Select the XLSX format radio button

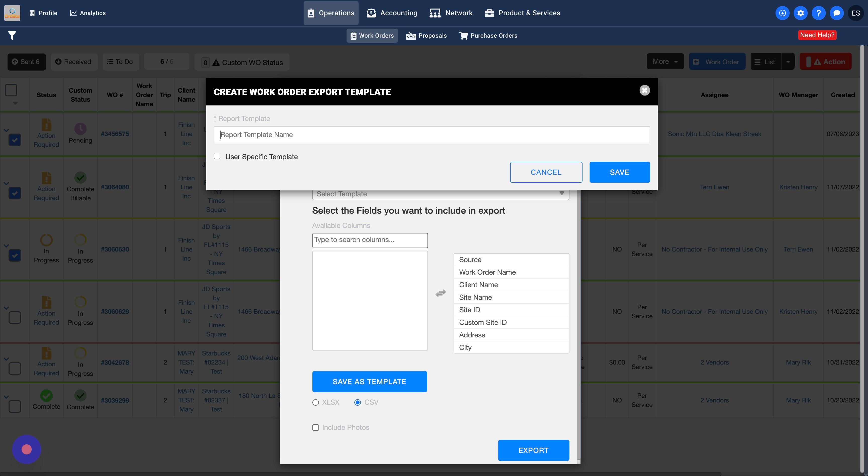[315, 402]
